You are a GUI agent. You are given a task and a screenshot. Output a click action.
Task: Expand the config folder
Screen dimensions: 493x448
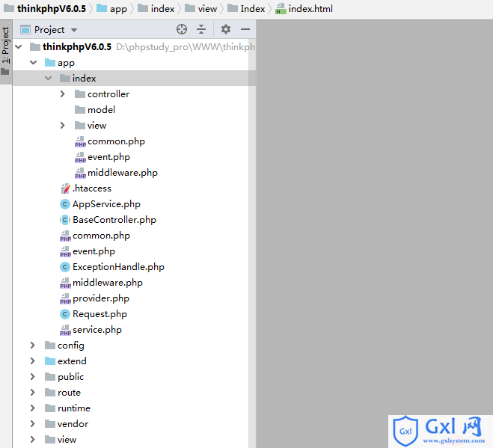pos(33,346)
